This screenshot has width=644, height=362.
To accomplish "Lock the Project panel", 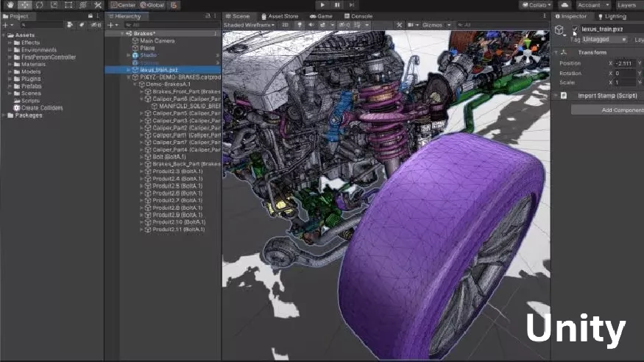I will tap(91, 16).
